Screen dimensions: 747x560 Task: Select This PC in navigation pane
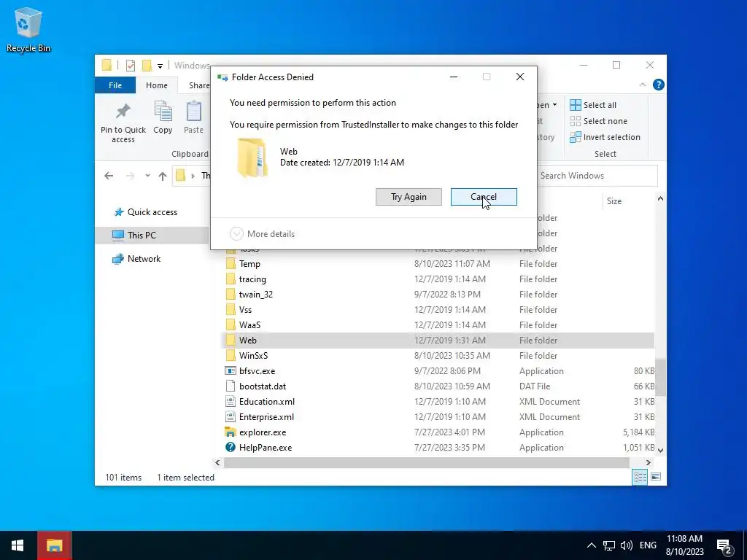[152, 236]
